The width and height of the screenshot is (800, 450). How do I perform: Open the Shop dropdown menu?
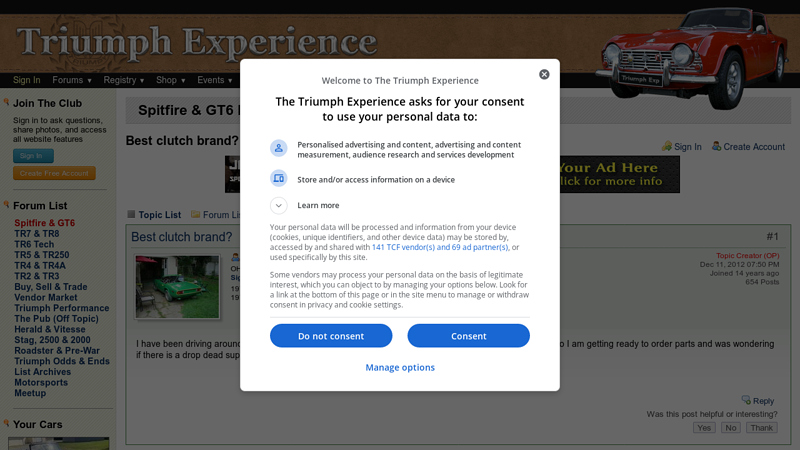click(171, 80)
